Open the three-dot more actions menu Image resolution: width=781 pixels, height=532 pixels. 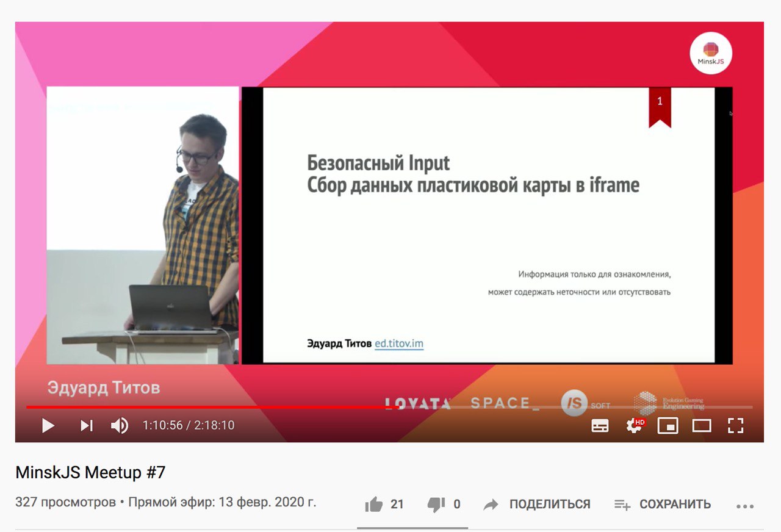click(x=746, y=506)
